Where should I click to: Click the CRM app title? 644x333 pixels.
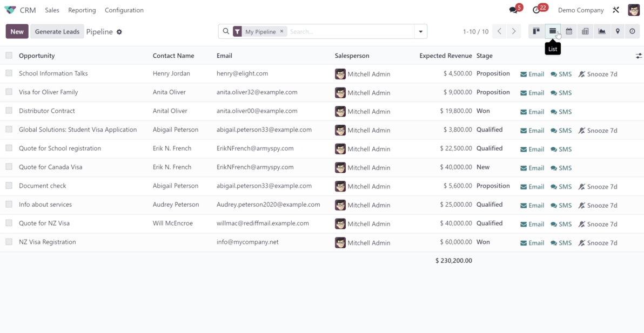[x=28, y=10]
